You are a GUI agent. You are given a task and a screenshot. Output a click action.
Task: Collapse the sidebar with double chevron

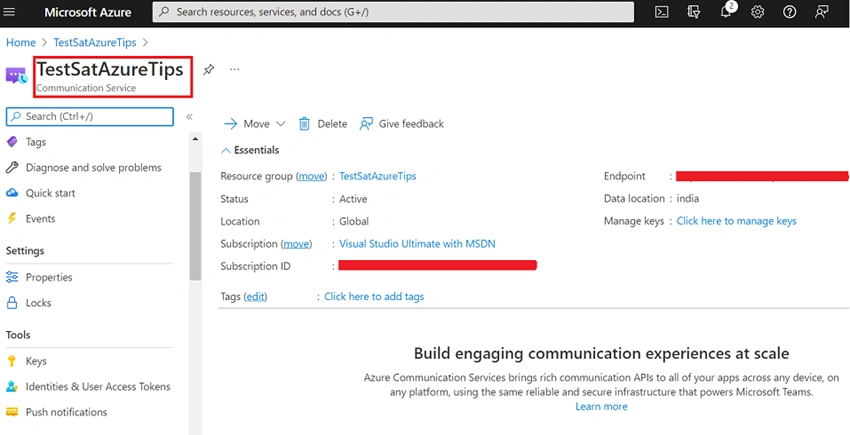(x=189, y=117)
